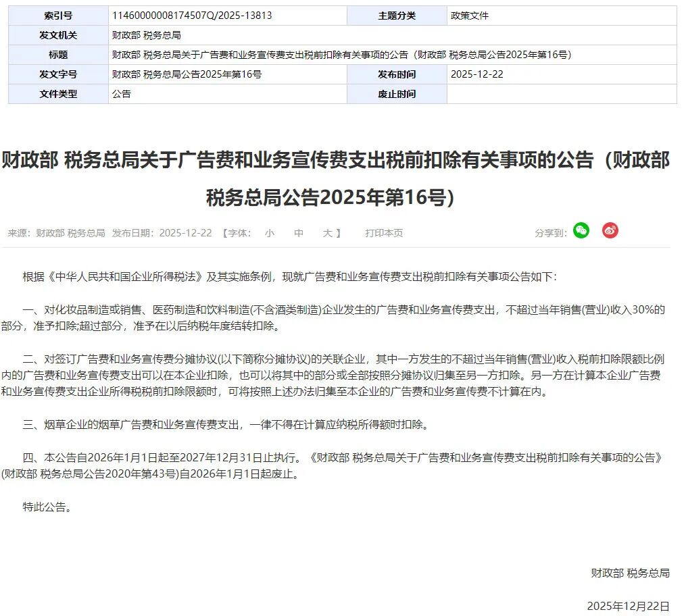Image resolution: width=686 pixels, height=616 pixels.
Task: Click the 政策文件 topic category value
Action: [467, 15]
